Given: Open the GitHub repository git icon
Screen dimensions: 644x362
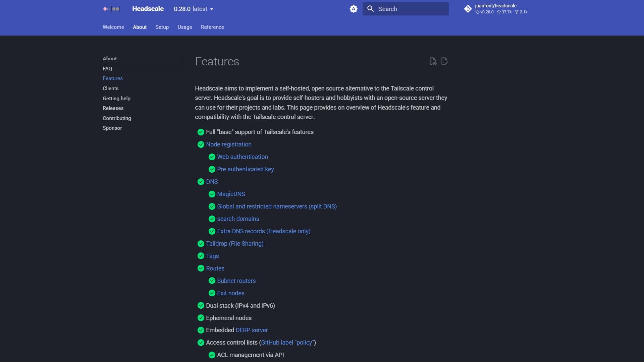Looking at the screenshot, I should coord(468,9).
